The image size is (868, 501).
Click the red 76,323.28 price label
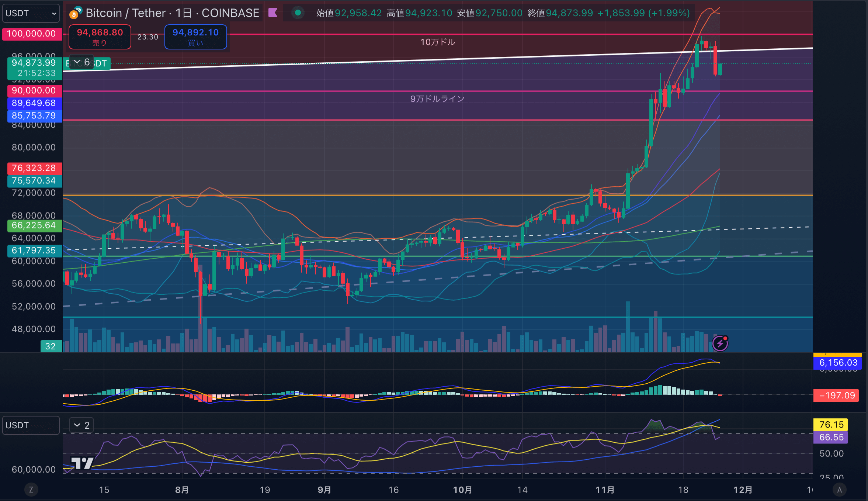tap(34, 168)
